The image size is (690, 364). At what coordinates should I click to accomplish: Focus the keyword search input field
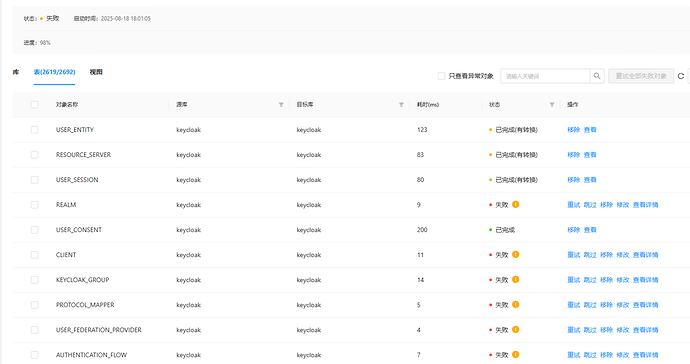pos(546,76)
